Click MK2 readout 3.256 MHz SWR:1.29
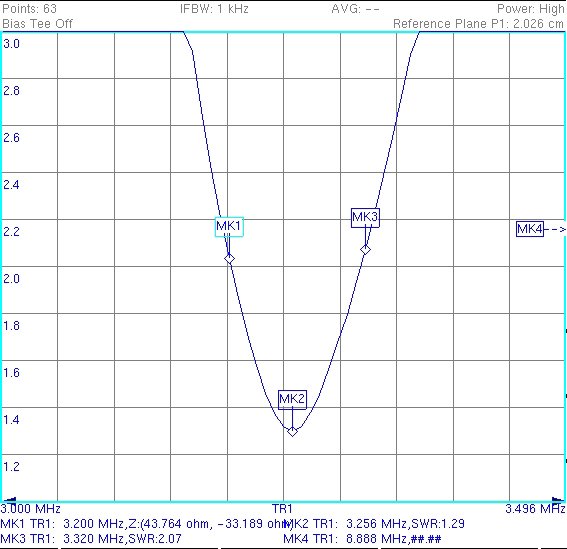 tap(374, 524)
